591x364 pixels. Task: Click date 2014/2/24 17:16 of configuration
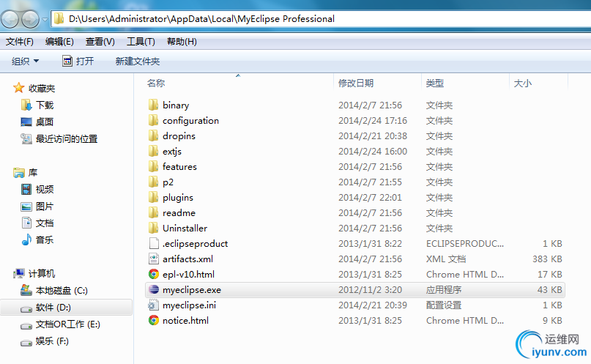[373, 121]
